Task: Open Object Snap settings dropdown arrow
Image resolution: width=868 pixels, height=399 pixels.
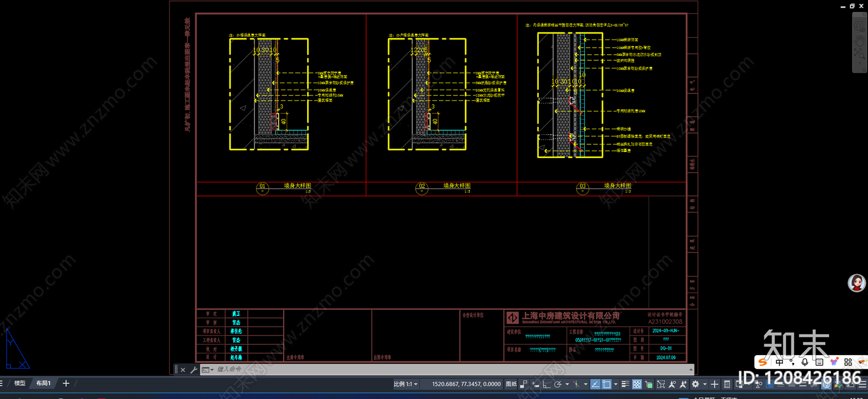Action: 616,384
